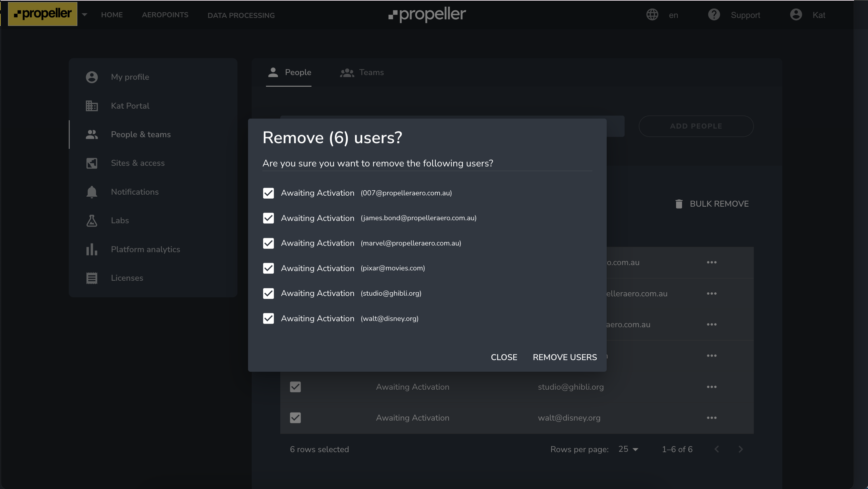
Task: Uncheck studio@ghibli.org in the dialog
Action: coord(268,294)
